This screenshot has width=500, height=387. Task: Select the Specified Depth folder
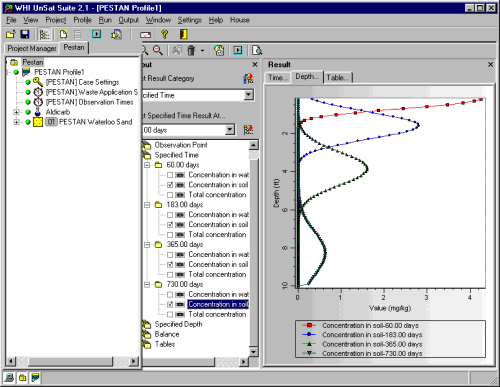pyautogui.click(x=178, y=324)
